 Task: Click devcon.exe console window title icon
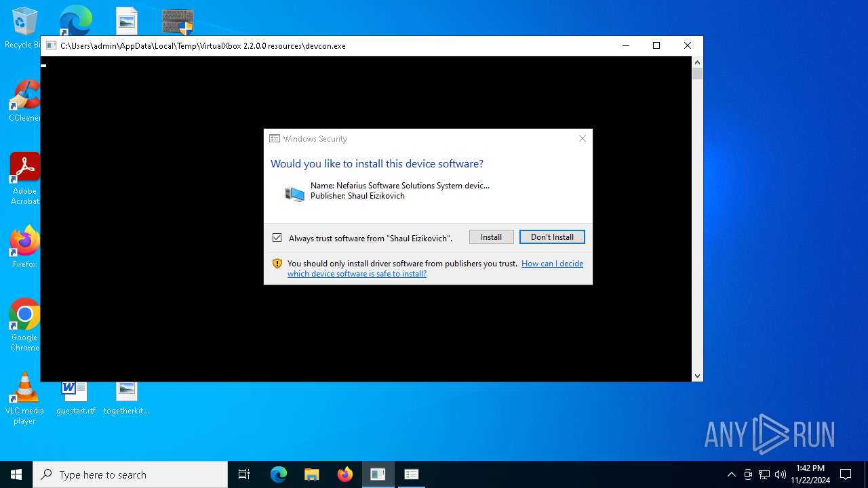click(x=51, y=45)
